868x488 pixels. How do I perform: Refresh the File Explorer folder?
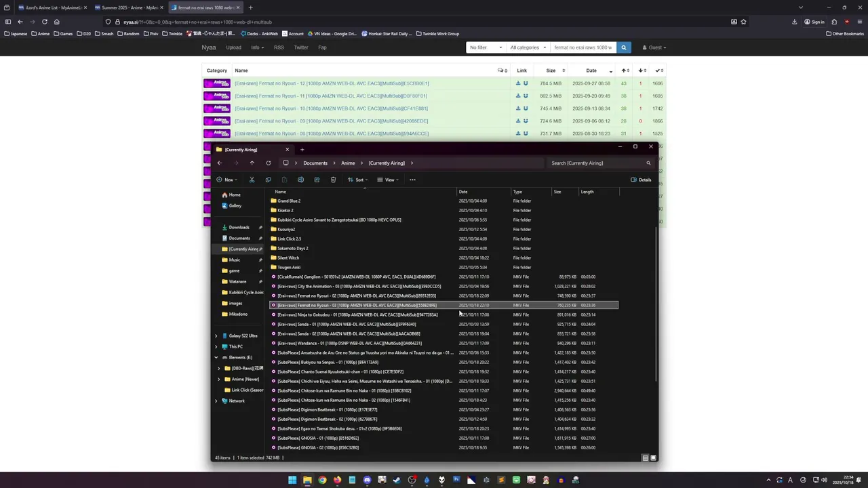click(x=268, y=163)
